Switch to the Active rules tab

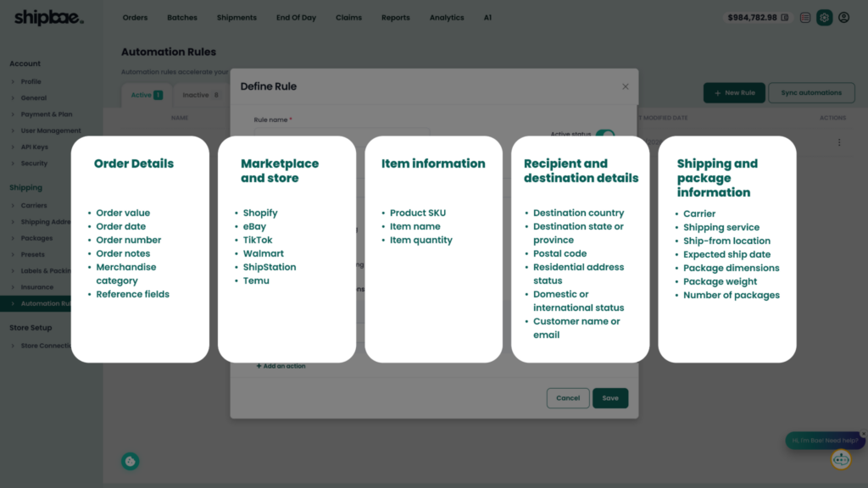coord(147,95)
